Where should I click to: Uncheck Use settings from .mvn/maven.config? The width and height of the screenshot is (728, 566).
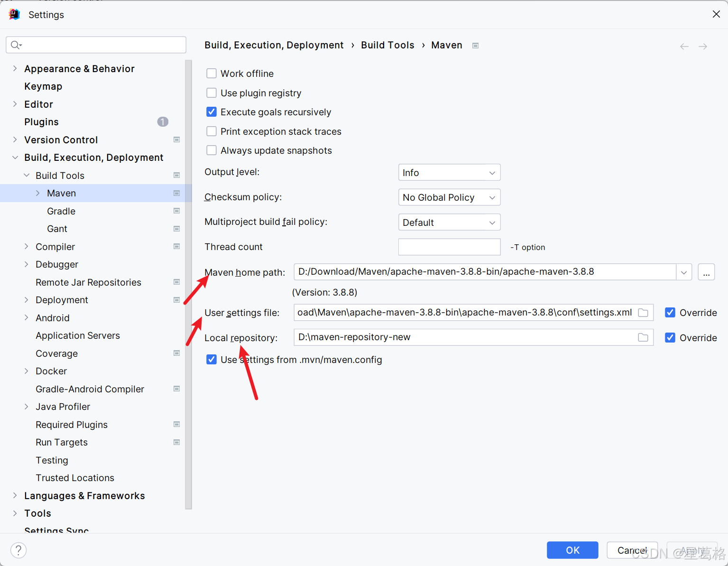coord(212,360)
